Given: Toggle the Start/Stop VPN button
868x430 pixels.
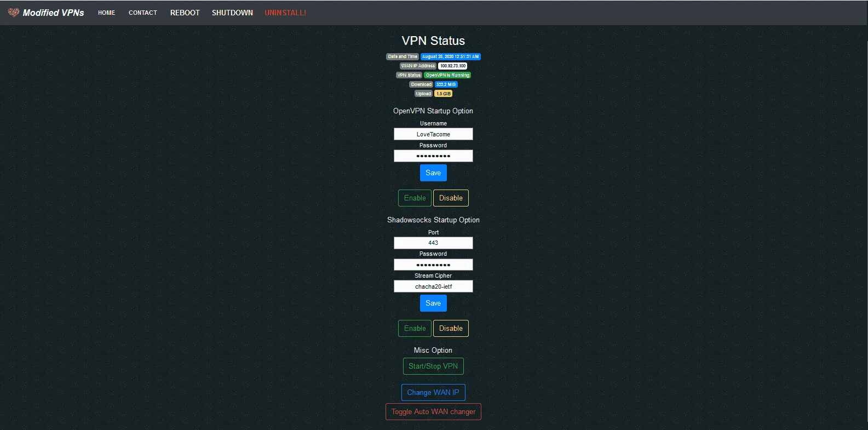Looking at the screenshot, I should (433, 366).
